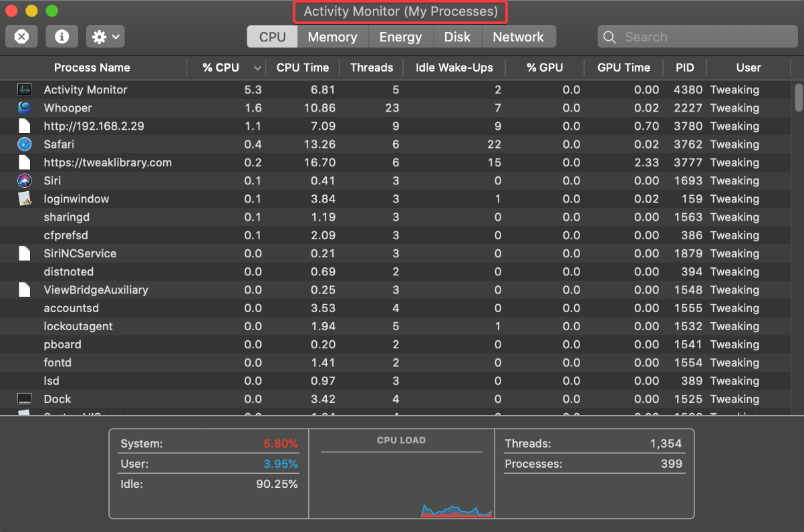Toggle sort arrow on % CPU column

(257, 68)
